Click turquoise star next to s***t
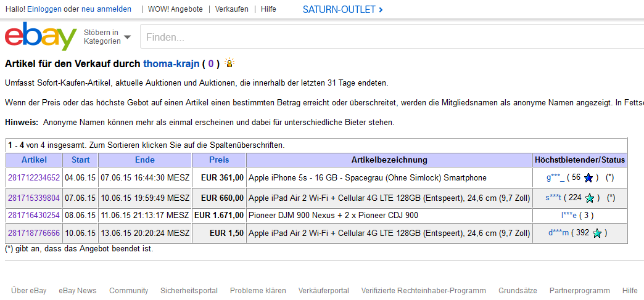The height and width of the screenshot is (300, 644). tap(590, 198)
